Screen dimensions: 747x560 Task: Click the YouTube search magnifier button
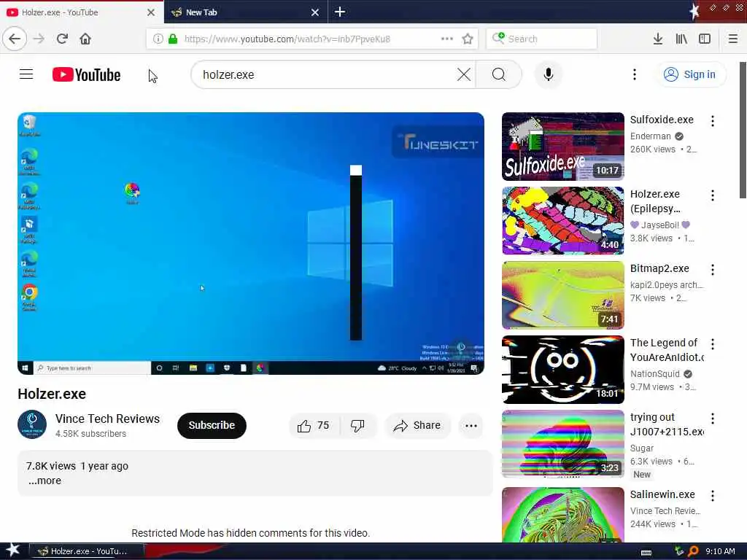click(x=499, y=74)
